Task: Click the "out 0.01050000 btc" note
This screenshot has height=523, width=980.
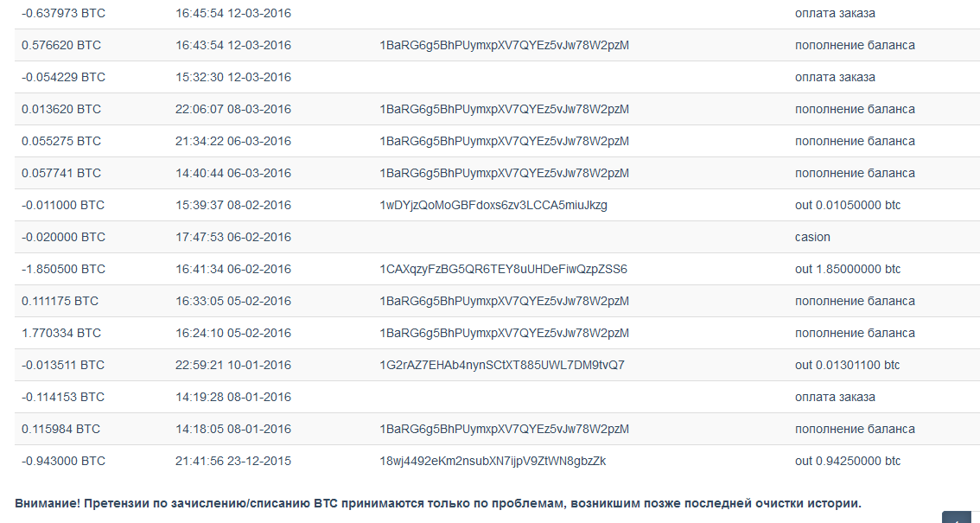Action: (848, 205)
